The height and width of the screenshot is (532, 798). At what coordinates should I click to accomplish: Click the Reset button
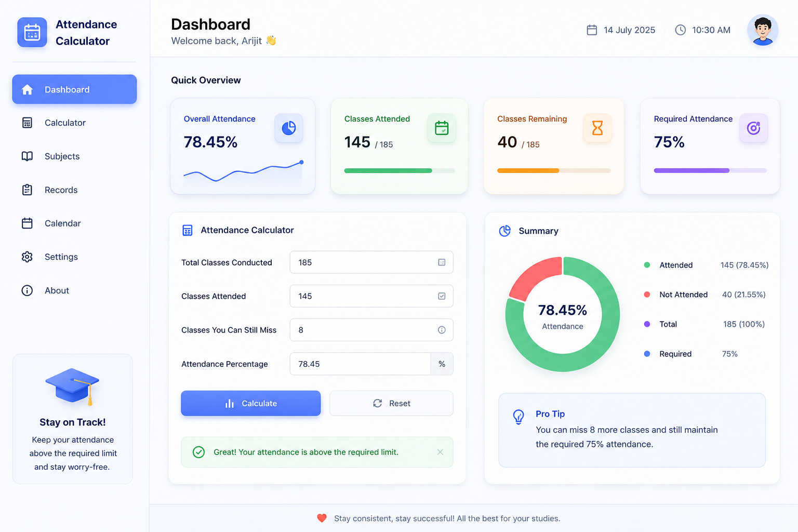[x=391, y=403]
